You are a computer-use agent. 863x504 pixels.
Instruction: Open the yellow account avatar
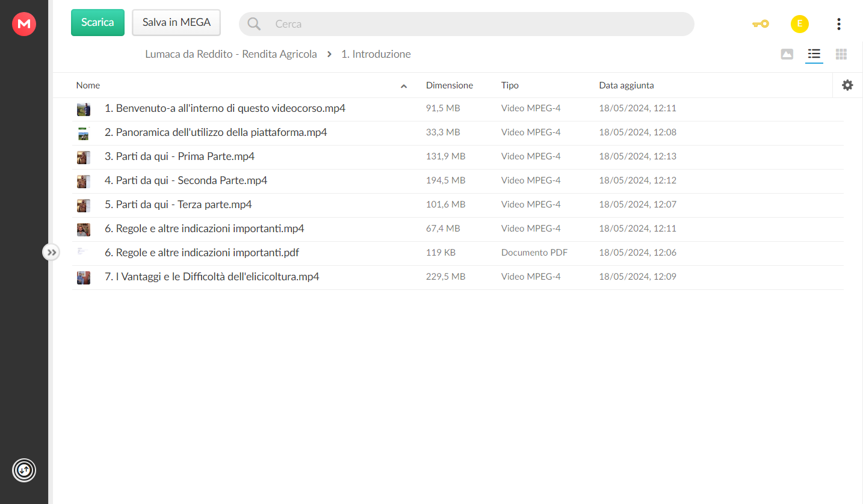[x=799, y=24]
